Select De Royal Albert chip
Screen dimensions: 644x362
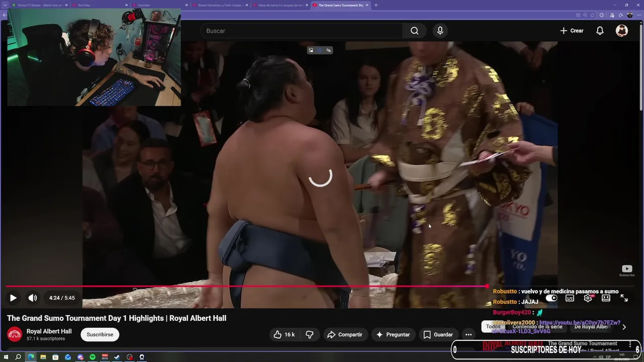[x=592, y=326]
